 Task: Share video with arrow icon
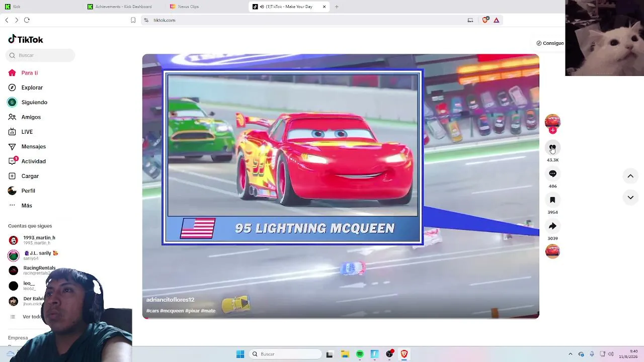tap(552, 226)
